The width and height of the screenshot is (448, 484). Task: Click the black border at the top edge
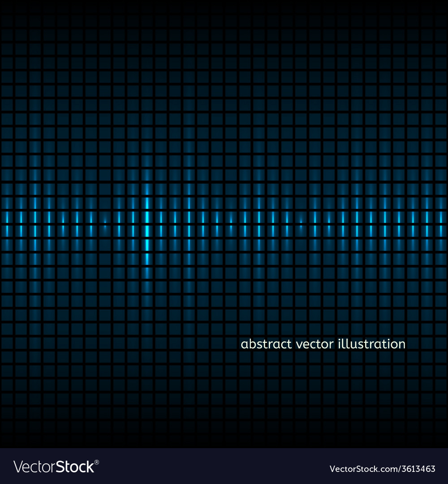click(x=224, y=1)
